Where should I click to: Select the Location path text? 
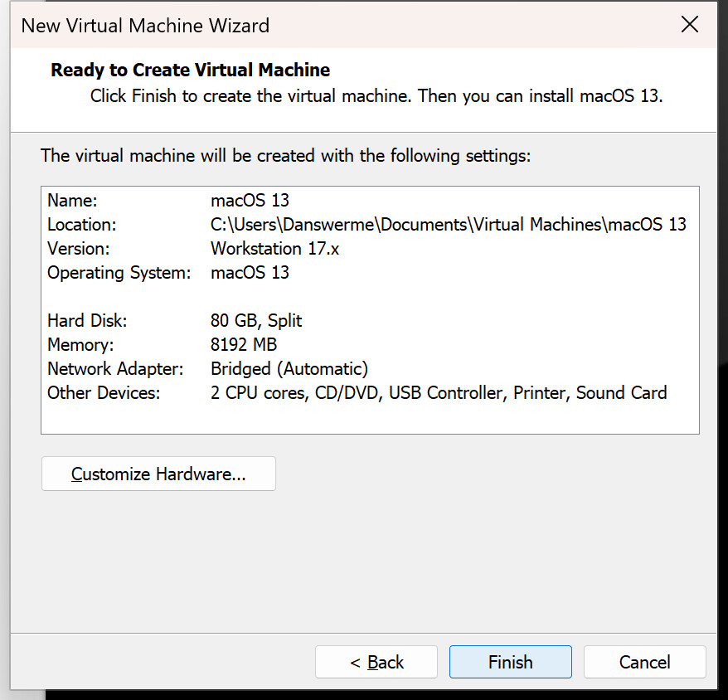pyautogui.click(x=448, y=225)
